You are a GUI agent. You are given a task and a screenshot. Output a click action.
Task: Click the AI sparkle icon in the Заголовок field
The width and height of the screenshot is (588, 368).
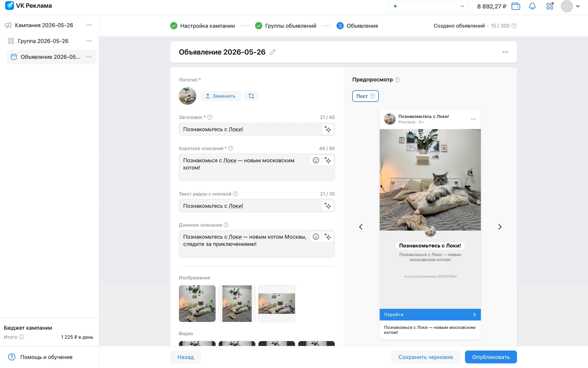(328, 129)
